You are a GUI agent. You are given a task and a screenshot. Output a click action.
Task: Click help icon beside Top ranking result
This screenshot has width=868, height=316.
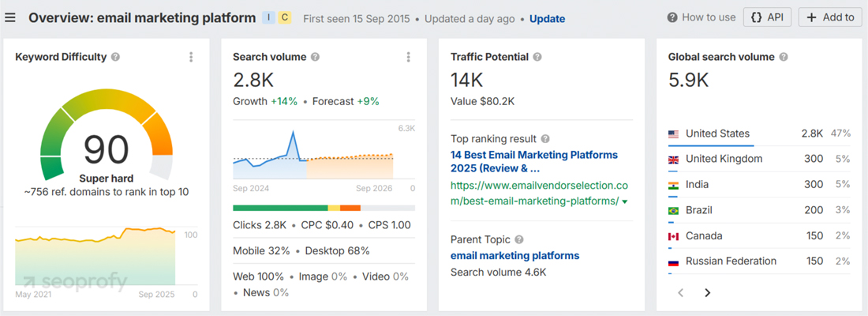tap(545, 139)
